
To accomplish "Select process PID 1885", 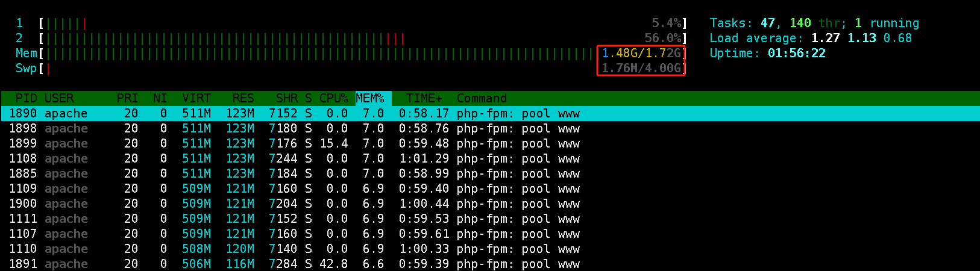I will point(490,173).
